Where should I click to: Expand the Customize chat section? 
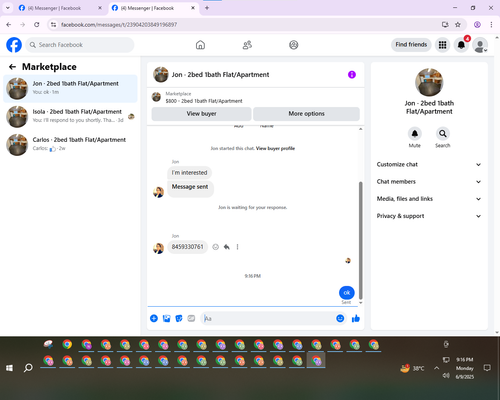[429, 164]
